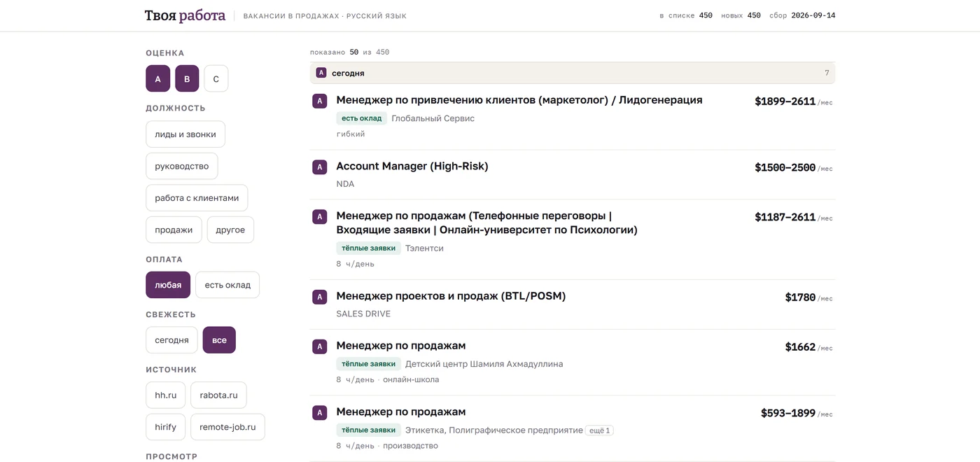The height and width of the screenshot is (462, 980).
Task: Filter by position 'руководство'
Action: pyautogui.click(x=182, y=166)
